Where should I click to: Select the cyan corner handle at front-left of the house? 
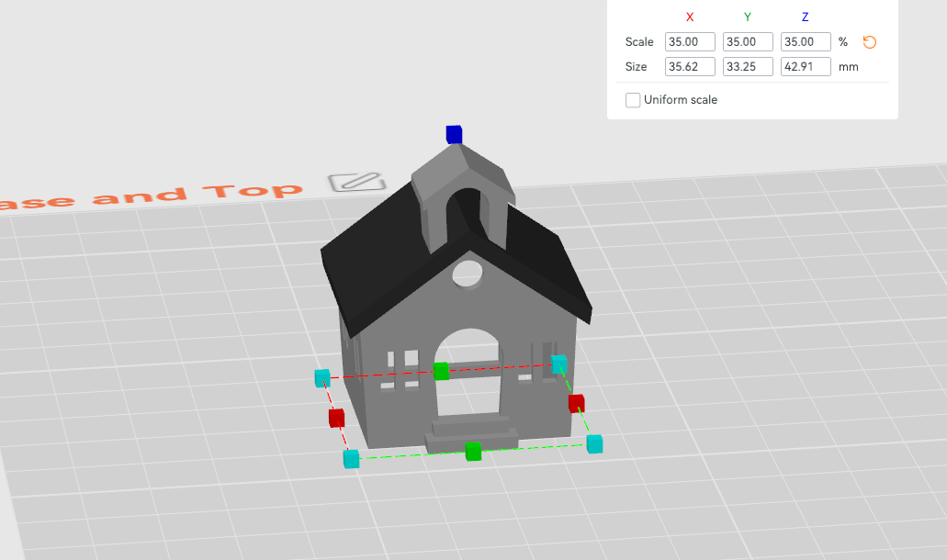[351, 459]
